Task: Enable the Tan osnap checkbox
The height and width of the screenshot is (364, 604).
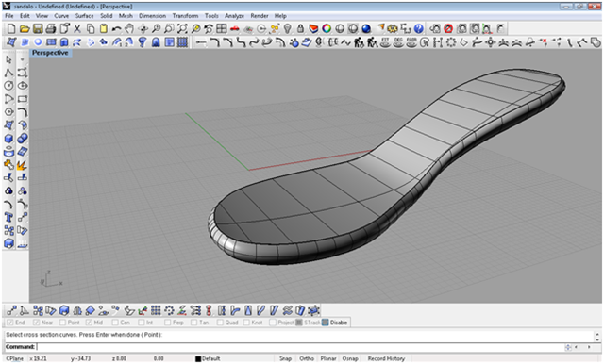Action: (193, 323)
